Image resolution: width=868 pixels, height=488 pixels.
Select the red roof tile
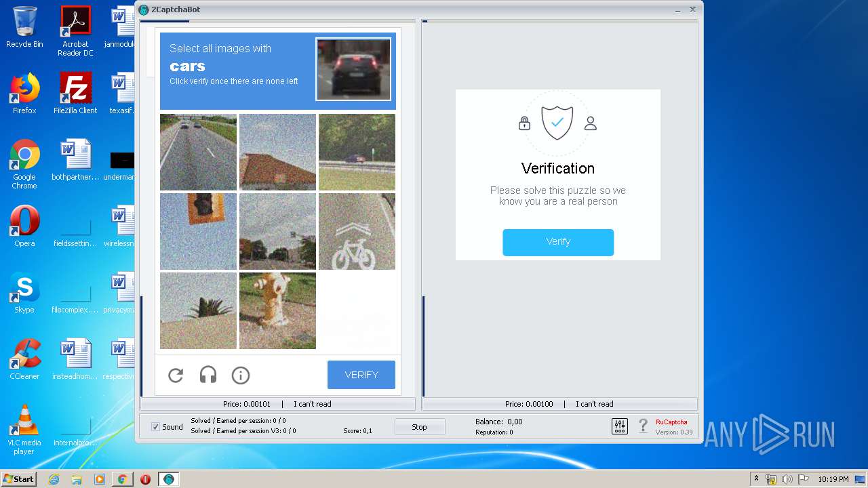pos(277,152)
